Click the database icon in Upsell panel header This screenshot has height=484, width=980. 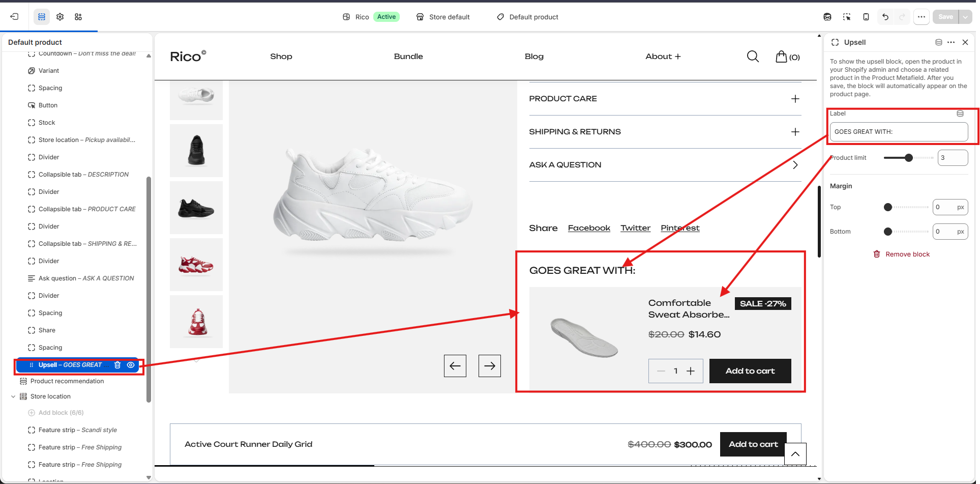pos(939,42)
